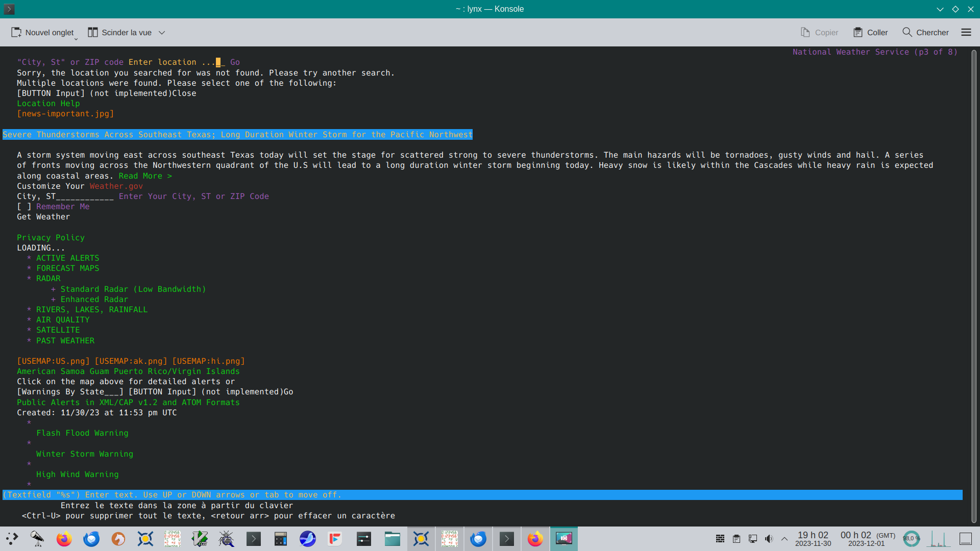
Task: Open a new tab with Nouvel onglet
Action: (43, 33)
